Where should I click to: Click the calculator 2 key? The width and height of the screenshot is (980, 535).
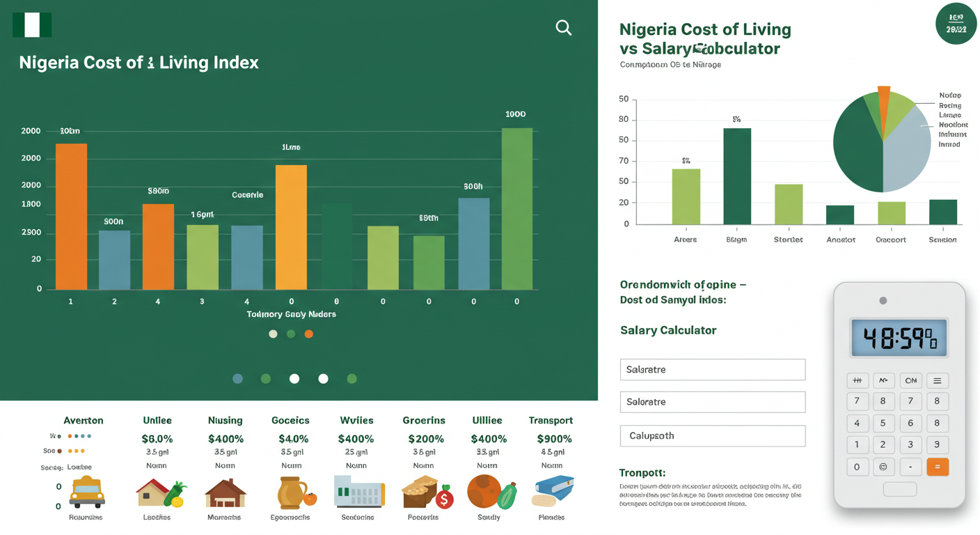(883, 444)
